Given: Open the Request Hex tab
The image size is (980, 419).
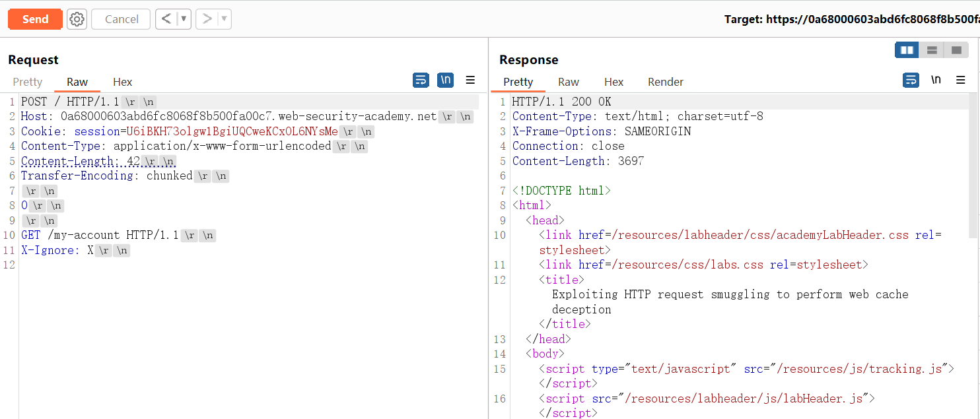Looking at the screenshot, I should (x=123, y=82).
